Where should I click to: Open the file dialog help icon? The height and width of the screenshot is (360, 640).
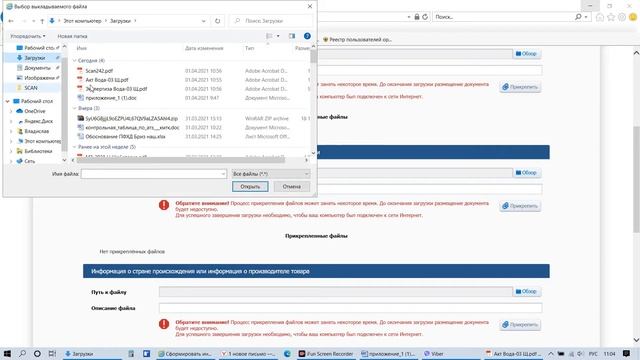307,36
